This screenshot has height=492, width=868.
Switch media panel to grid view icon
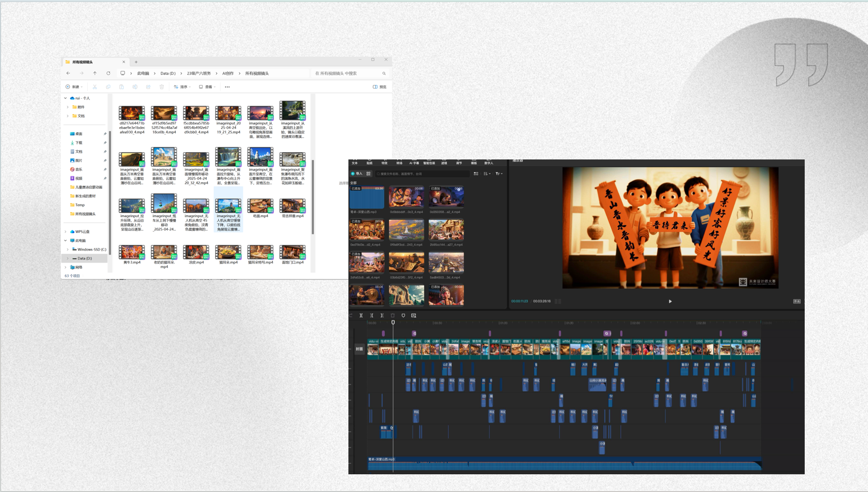click(x=476, y=174)
